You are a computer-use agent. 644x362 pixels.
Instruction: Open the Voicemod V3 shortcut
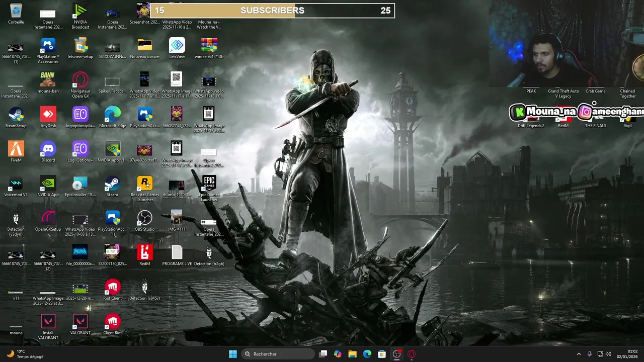pyautogui.click(x=16, y=187)
